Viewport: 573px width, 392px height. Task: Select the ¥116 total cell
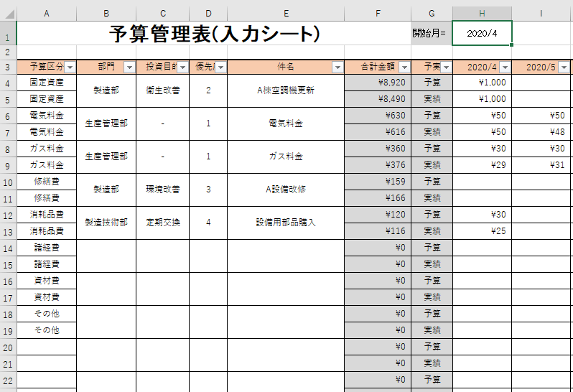point(378,231)
